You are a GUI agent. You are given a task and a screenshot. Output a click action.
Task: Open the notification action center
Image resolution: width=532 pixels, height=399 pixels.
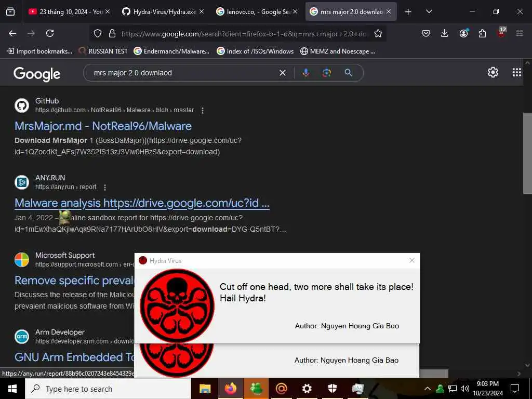pos(515,389)
